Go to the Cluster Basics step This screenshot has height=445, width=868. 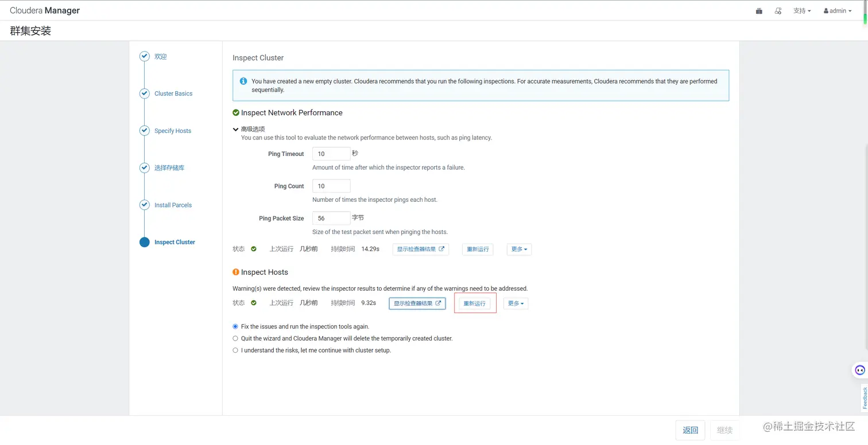[173, 93]
